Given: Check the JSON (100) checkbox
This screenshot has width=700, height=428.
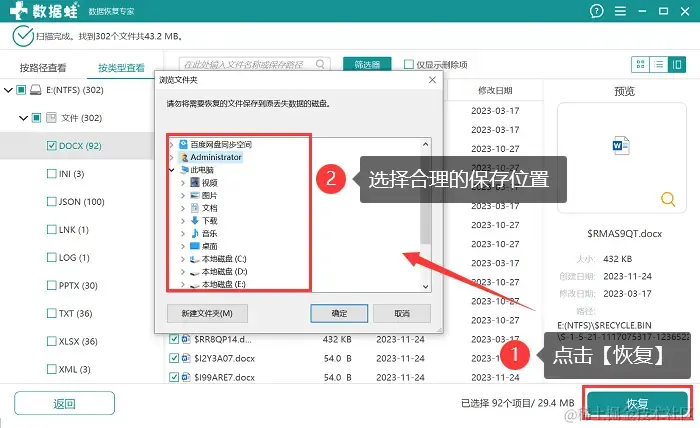Looking at the screenshot, I should [x=52, y=202].
